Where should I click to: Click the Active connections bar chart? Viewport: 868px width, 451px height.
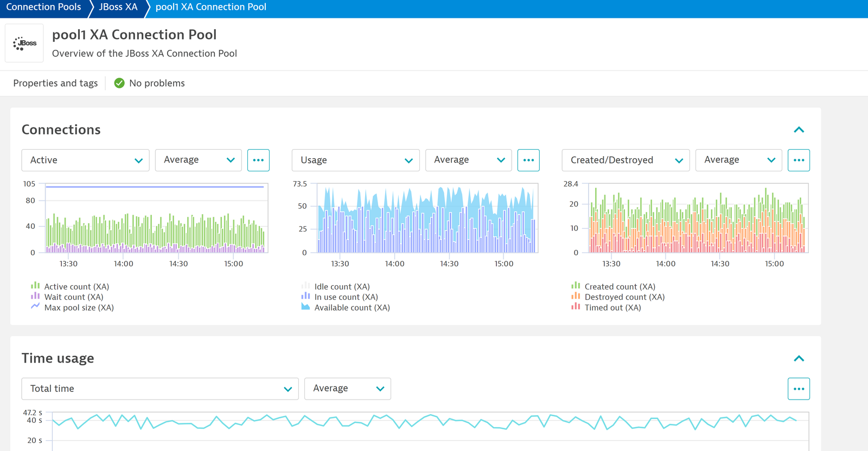point(157,218)
